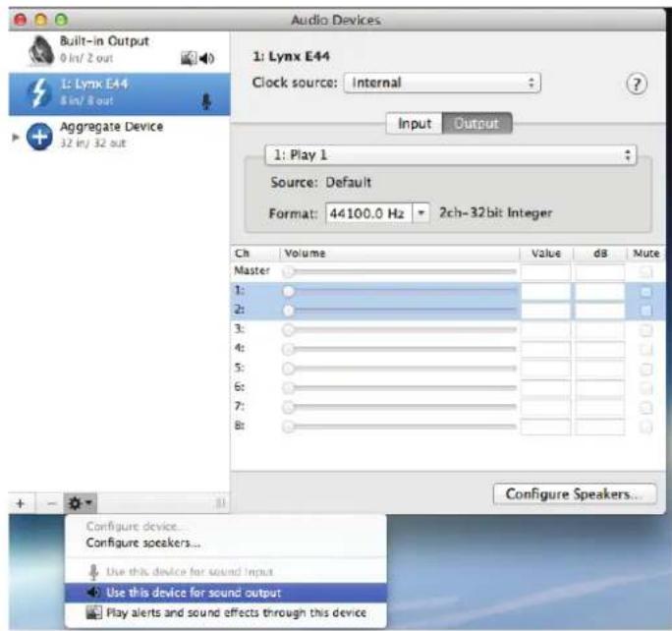The width and height of the screenshot is (672, 631).
Task: Choose Use this device for sound output
Action: (x=225, y=593)
